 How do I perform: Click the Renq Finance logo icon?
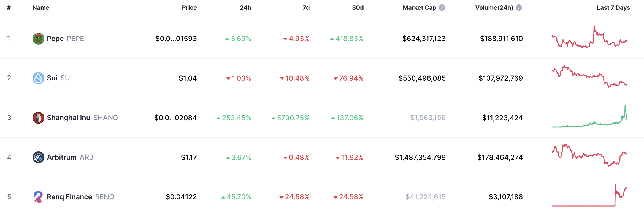point(38,197)
